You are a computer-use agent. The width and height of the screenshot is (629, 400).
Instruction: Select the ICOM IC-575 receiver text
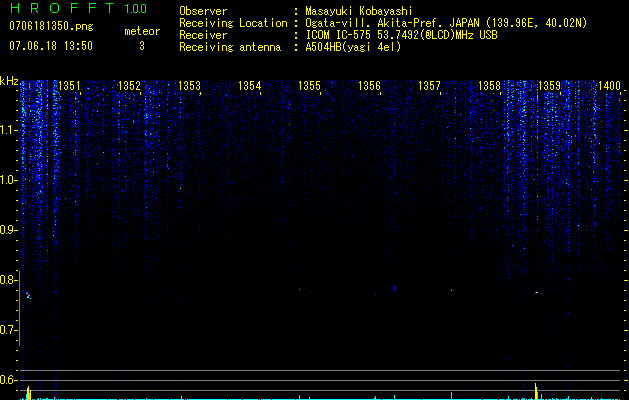[x=401, y=35]
